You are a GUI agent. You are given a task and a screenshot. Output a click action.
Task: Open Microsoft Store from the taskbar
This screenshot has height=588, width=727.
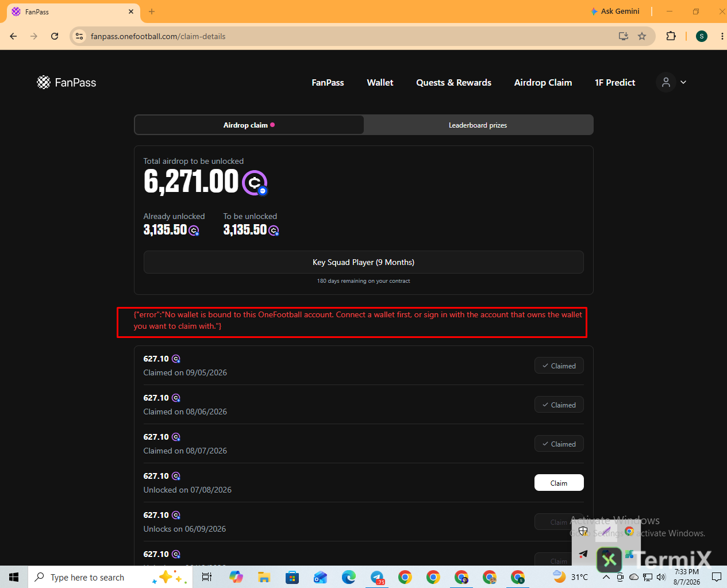tap(292, 577)
